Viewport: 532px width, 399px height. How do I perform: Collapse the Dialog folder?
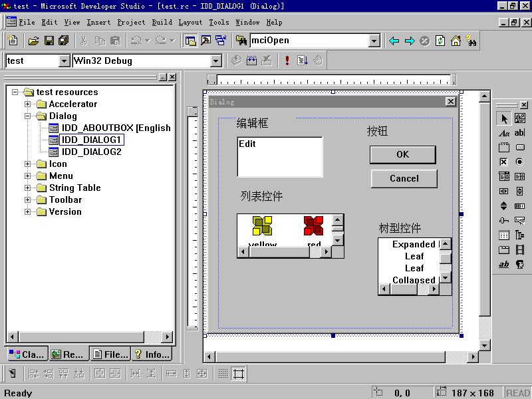[27, 116]
